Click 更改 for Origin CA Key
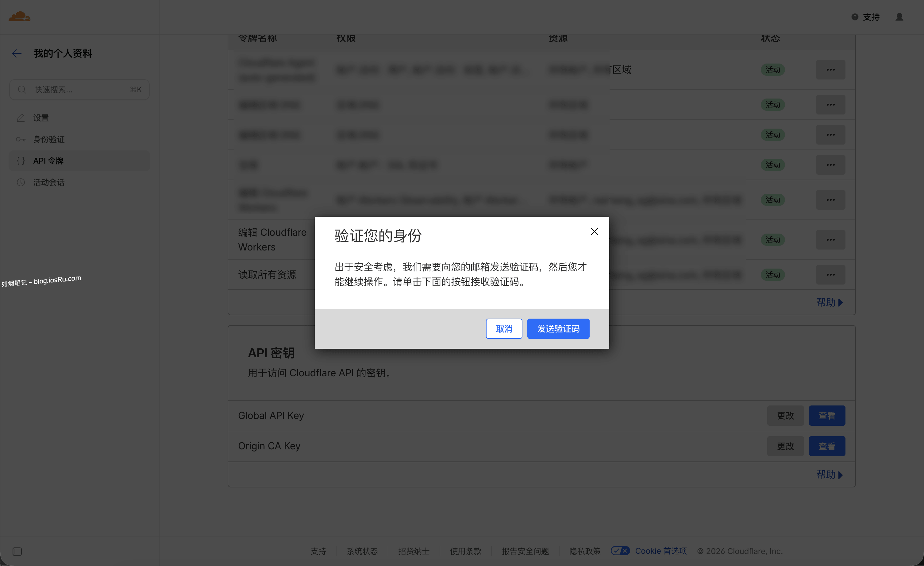The width and height of the screenshot is (924, 566). [785, 446]
